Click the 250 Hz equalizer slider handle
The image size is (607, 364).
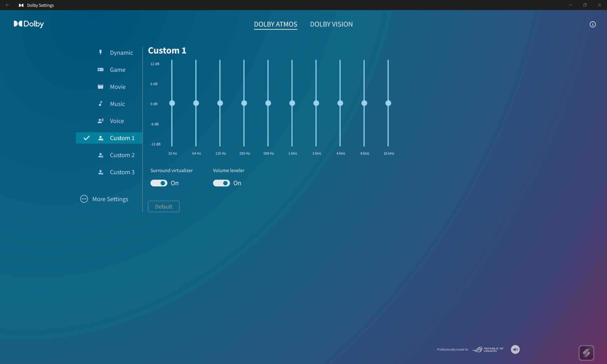click(244, 103)
